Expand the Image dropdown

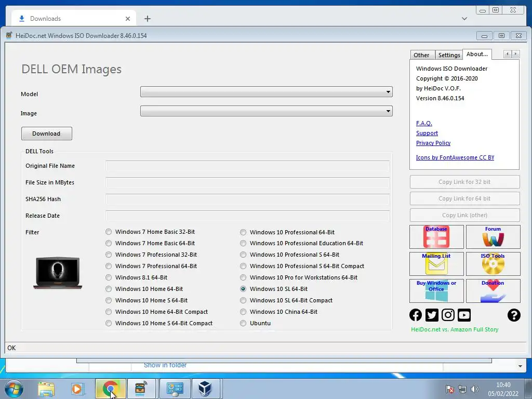click(388, 111)
